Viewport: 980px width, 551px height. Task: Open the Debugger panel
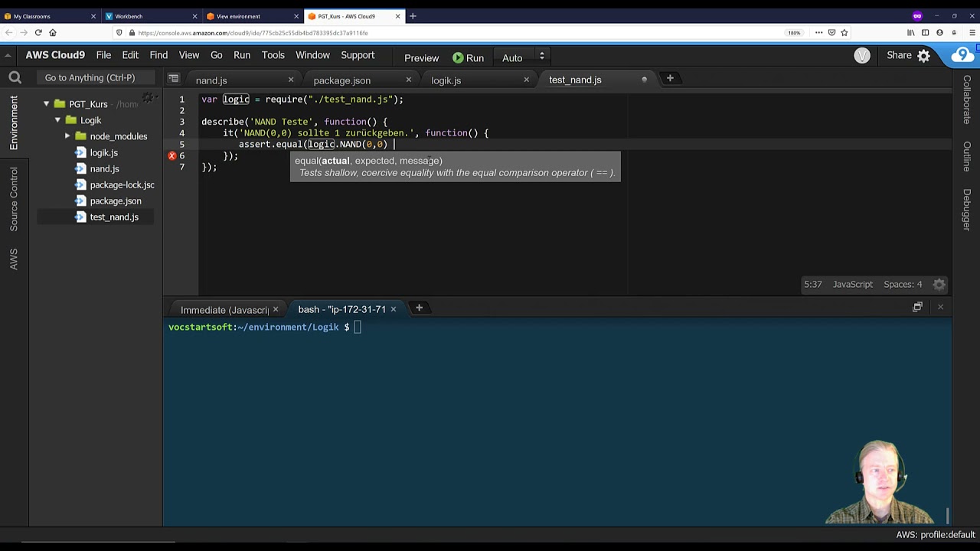click(967, 210)
